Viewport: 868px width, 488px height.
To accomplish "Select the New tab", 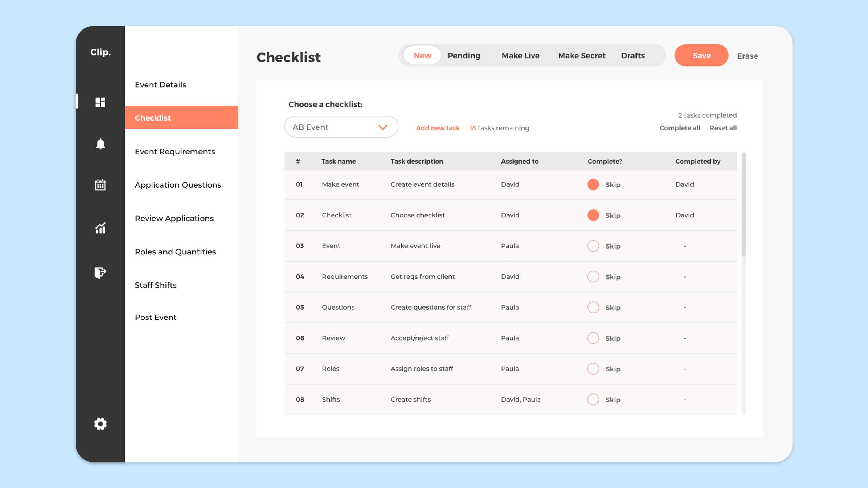I will (422, 56).
